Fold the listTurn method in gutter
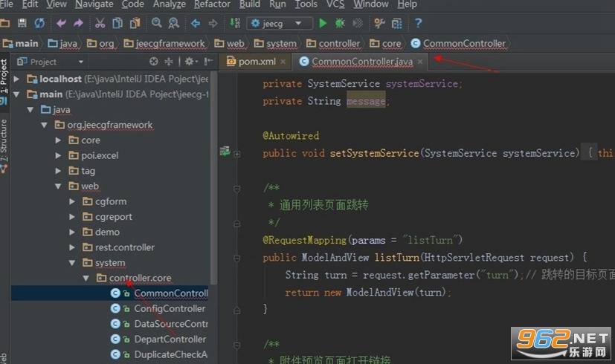The width and height of the screenshot is (615, 364). tap(237, 259)
